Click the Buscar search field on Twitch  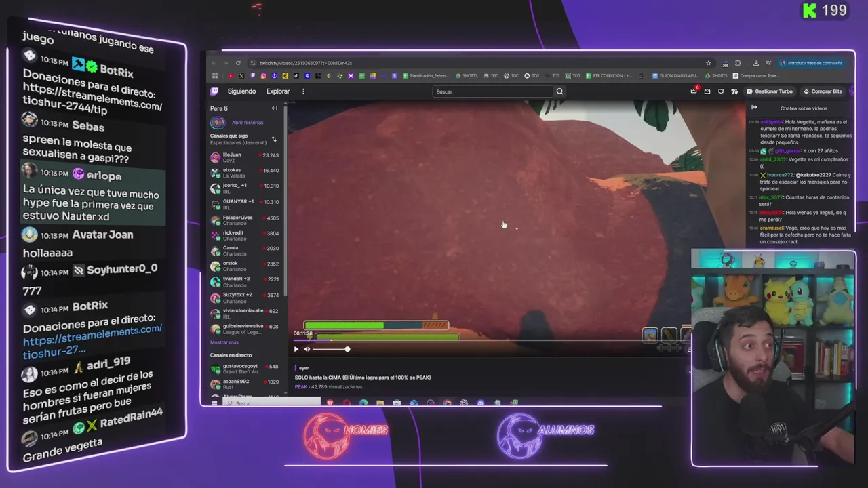(493, 91)
